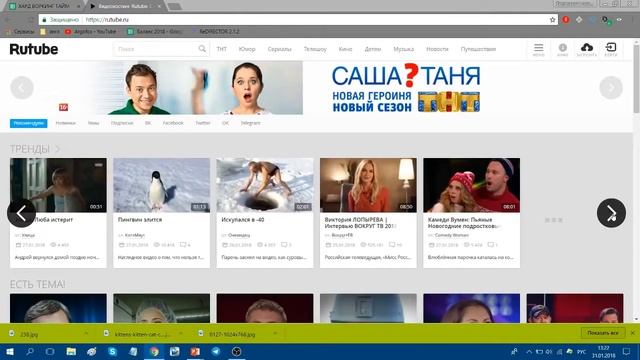Open the Юмор category
This screenshot has width=640, height=360.
point(247,49)
